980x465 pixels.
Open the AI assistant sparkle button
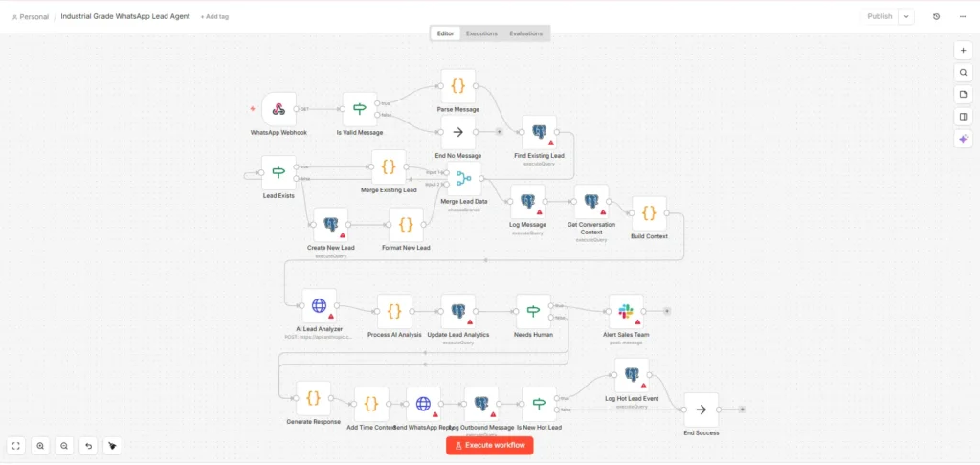(x=963, y=139)
